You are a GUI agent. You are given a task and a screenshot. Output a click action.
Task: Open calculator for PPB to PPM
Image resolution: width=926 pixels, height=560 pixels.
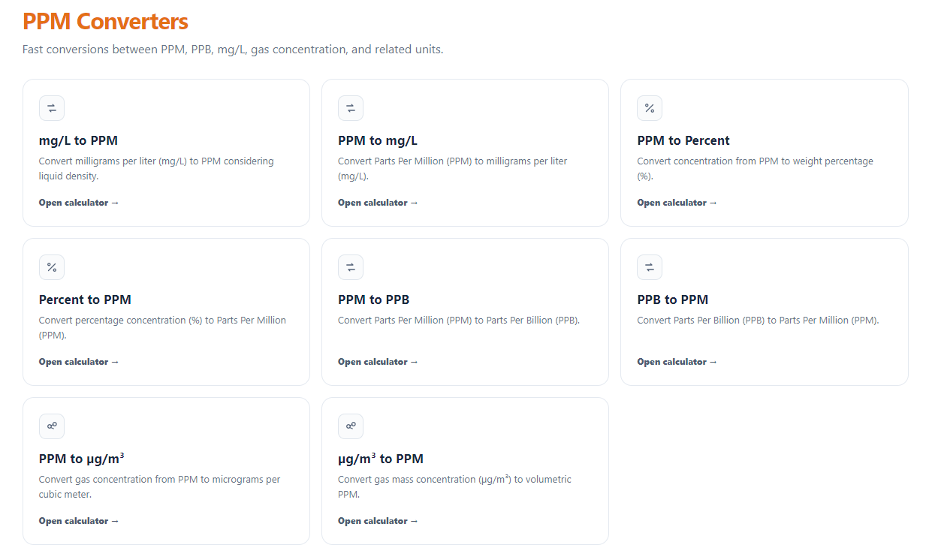pyautogui.click(x=677, y=362)
